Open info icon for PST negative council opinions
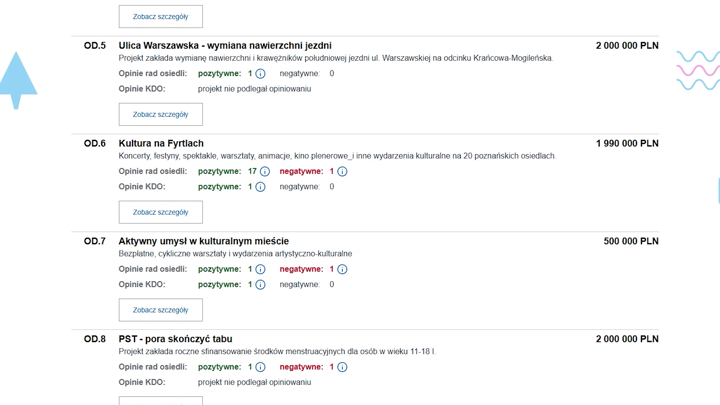Viewport: 720px width, 405px height. click(342, 367)
